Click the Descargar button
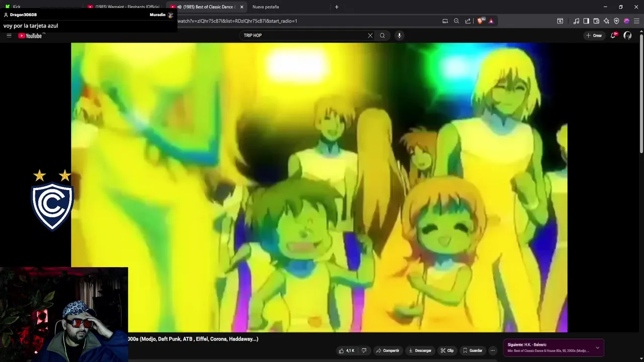644x362 pixels. tap(420, 350)
